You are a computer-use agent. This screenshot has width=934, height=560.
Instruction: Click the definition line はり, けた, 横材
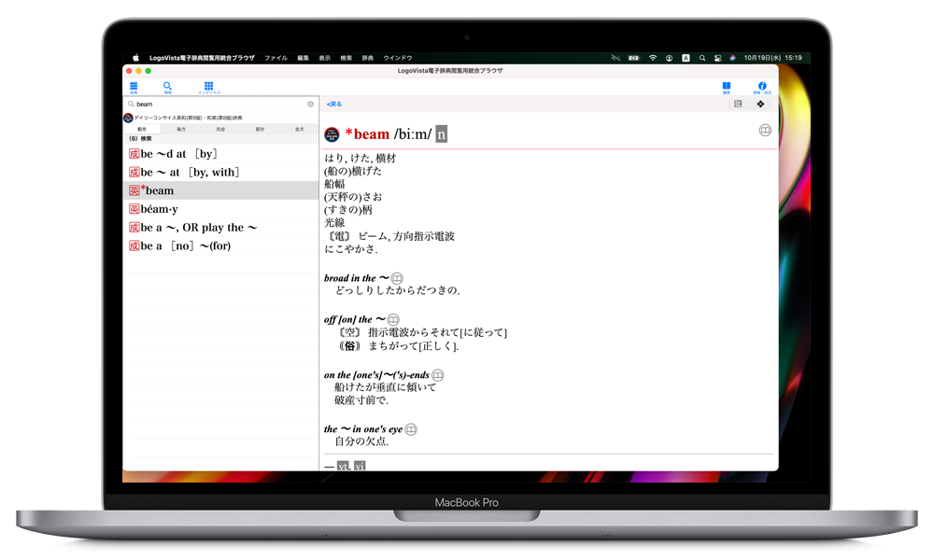[360, 158]
